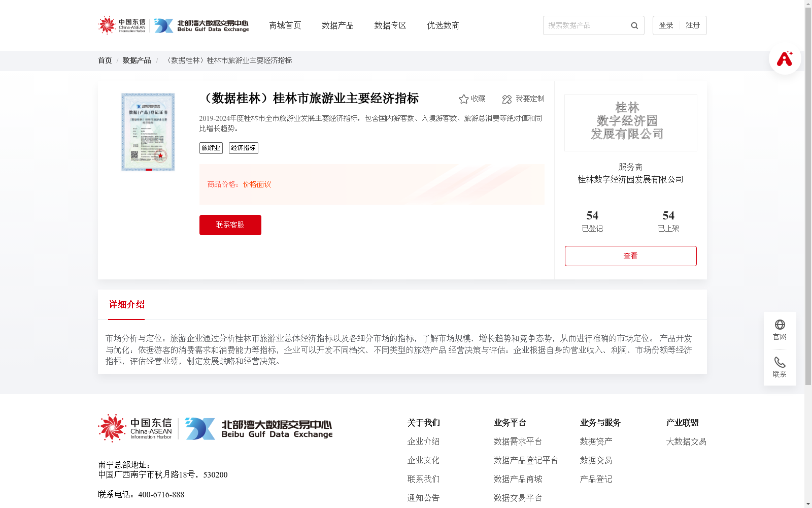
Task: Click the red 联系客服 button
Action: point(230,225)
